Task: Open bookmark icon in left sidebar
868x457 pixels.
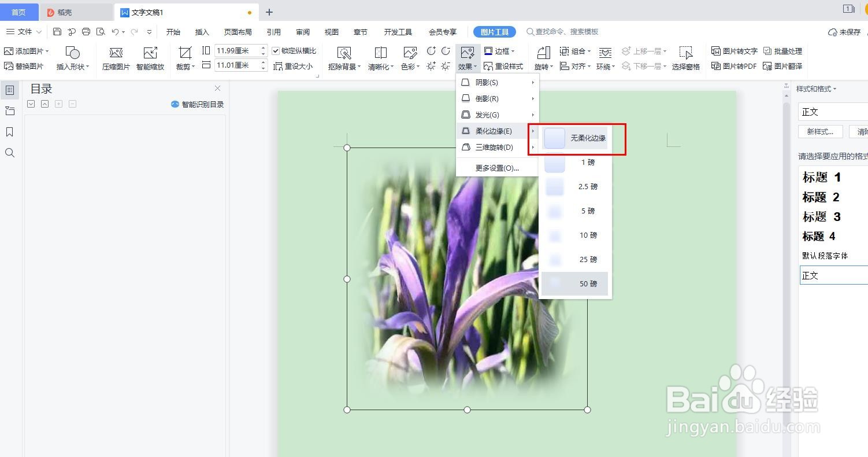Action: 10,132
